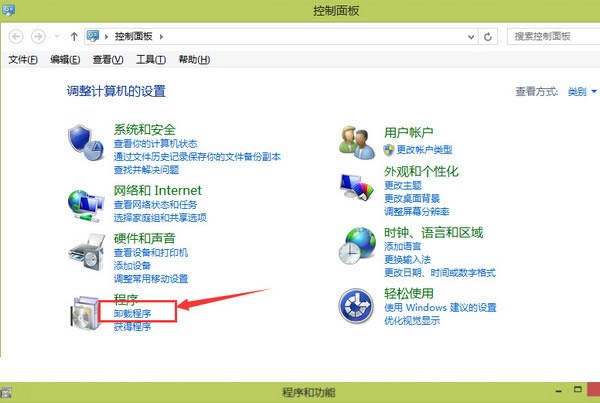Open the 时钟、语言和区域 heading link
Screen dimensions: 600x403
434,232
